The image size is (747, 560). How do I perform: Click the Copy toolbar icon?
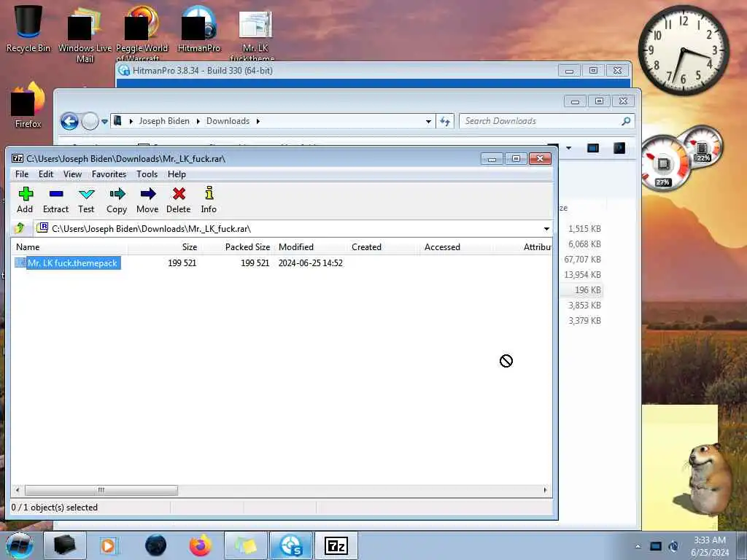[x=117, y=200]
